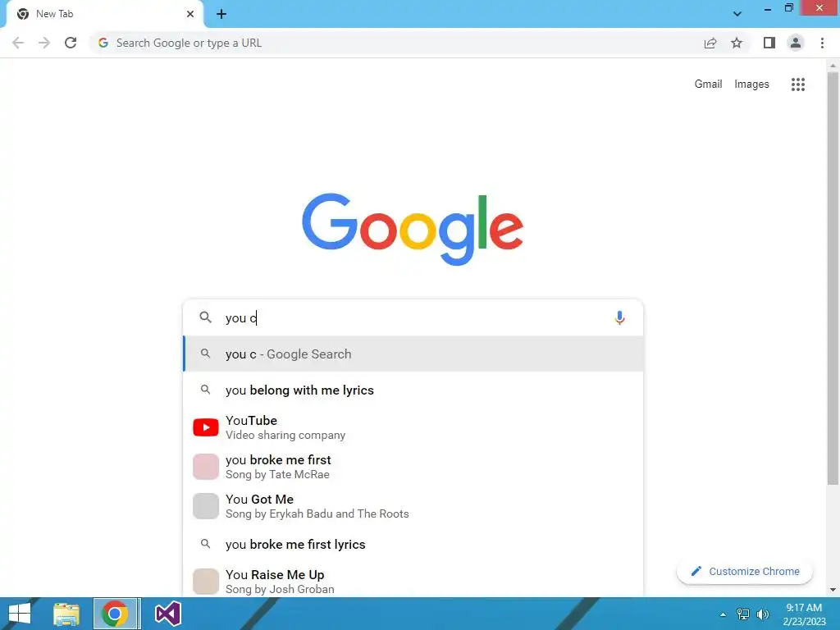Bookmark this tab with the star icon
Viewport: 840px width, 630px height.
(x=737, y=43)
